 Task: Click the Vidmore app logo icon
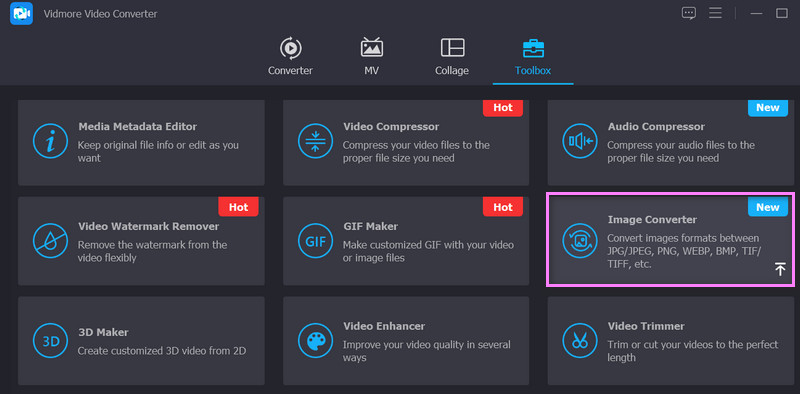pos(21,14)
